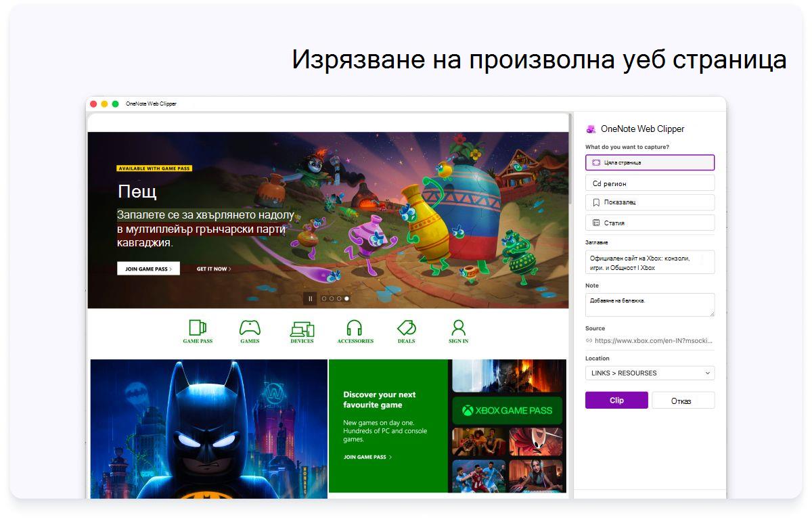This screenshot has height=521, width=812.
Task: Click the Пещ banner title
Action: 137,191
